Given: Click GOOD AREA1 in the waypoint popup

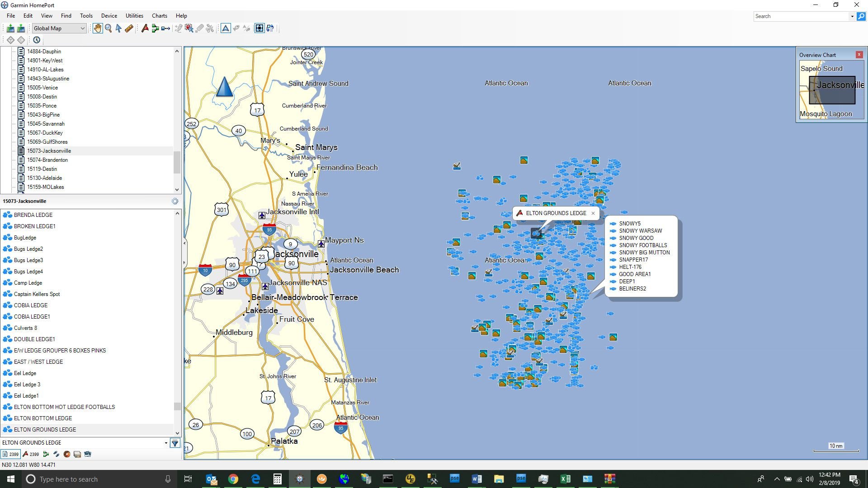Looking at the screenshot, I should [x=635, y=274].
